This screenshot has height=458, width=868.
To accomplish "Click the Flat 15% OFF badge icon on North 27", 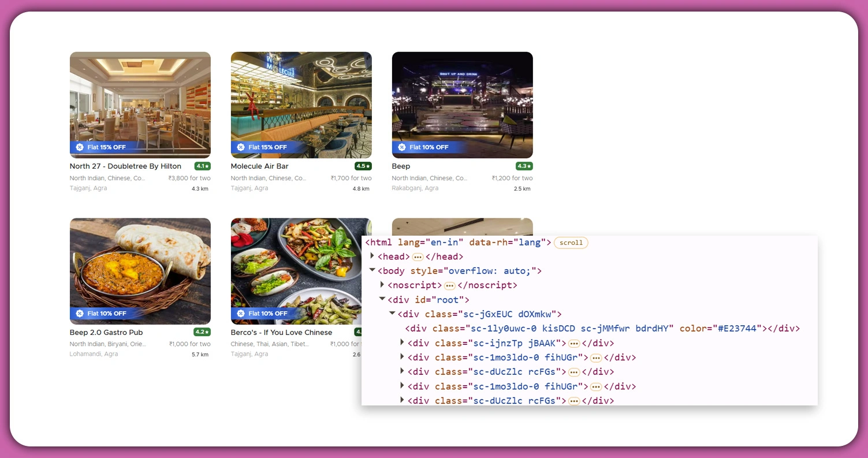I will click(80, 147).
